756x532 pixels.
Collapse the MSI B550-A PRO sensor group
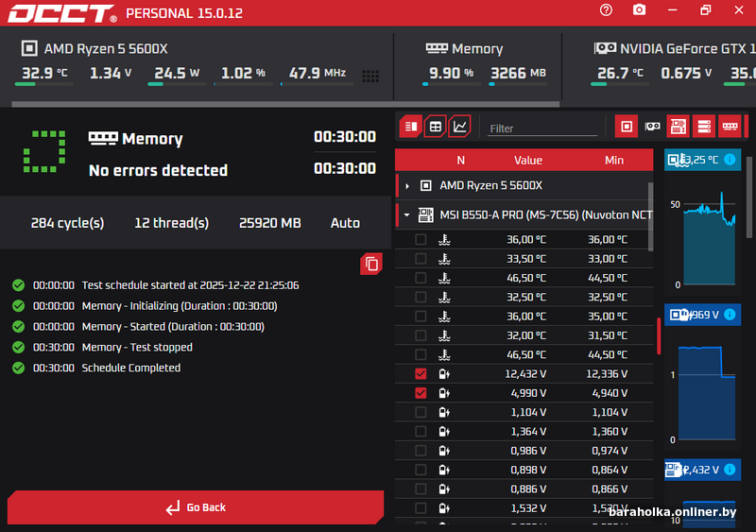point(407,215)
